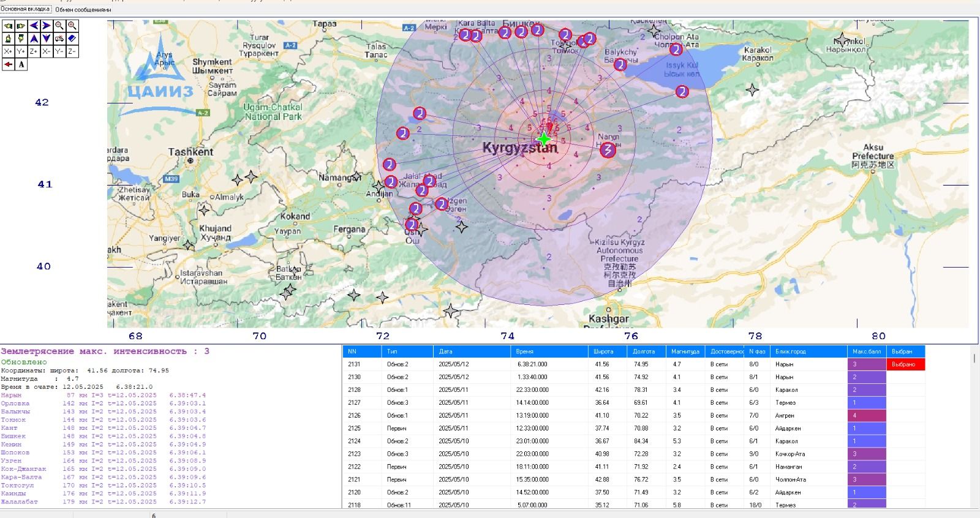
Task: Click the green star epicenter marker on map
Action: [x=543, y=138]
